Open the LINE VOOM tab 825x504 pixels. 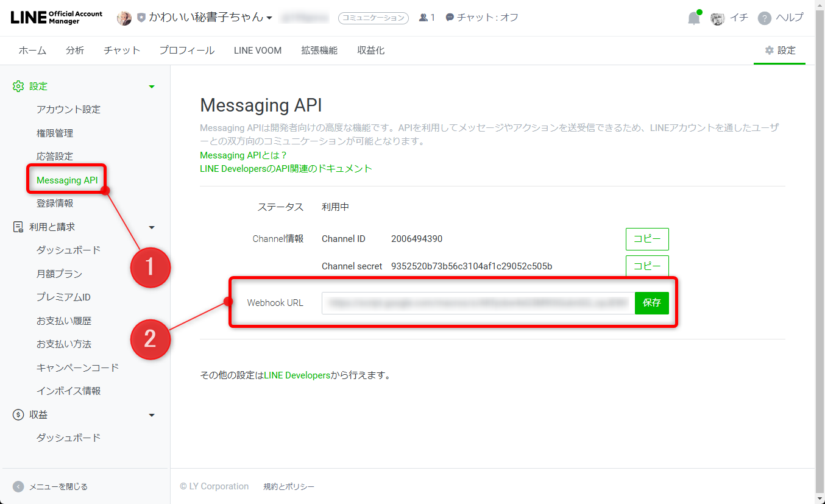click(257, 51)
